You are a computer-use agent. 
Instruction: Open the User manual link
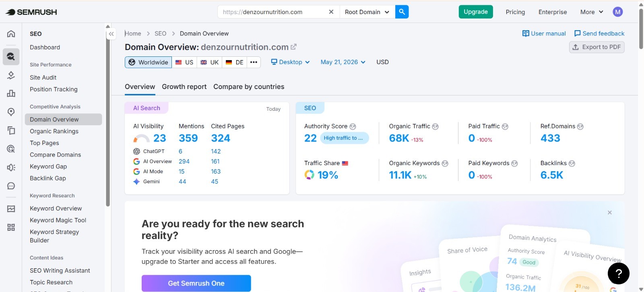544,33
